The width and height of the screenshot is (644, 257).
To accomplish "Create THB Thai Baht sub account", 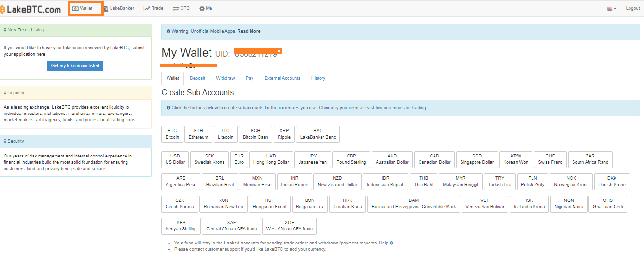I will coord(423,182).
